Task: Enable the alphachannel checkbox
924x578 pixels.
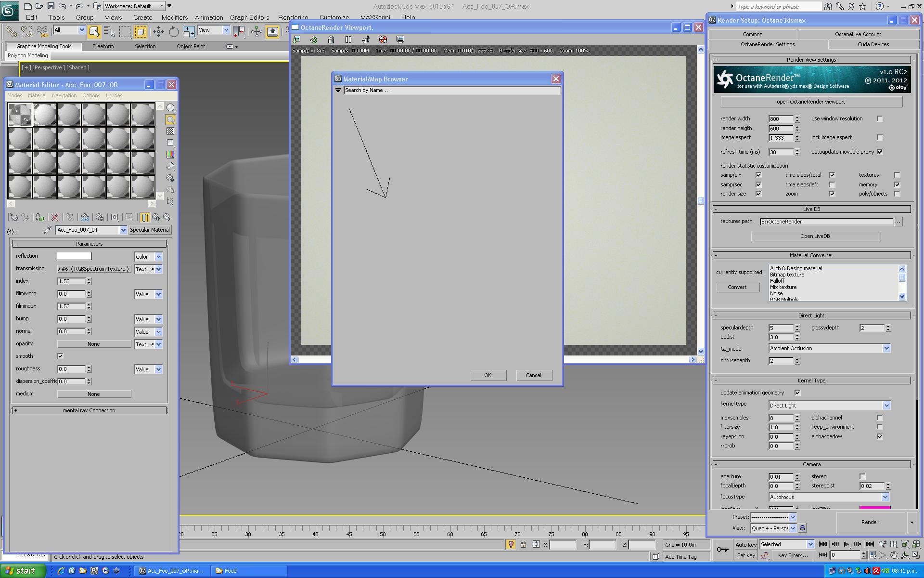Action: tap(880, 418)
